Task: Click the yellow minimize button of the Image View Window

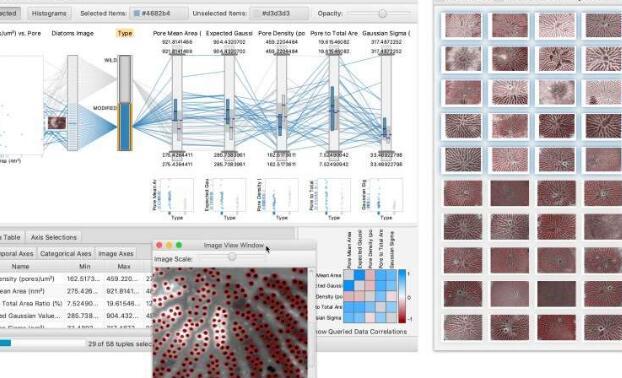Action: tap(169, 246)
